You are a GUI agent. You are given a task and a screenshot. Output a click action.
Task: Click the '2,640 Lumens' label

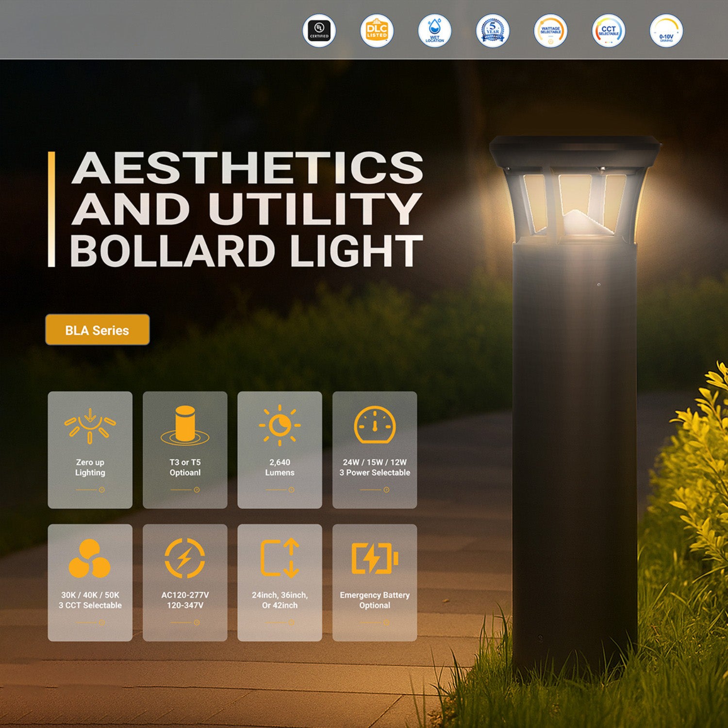tap(280, 467)
